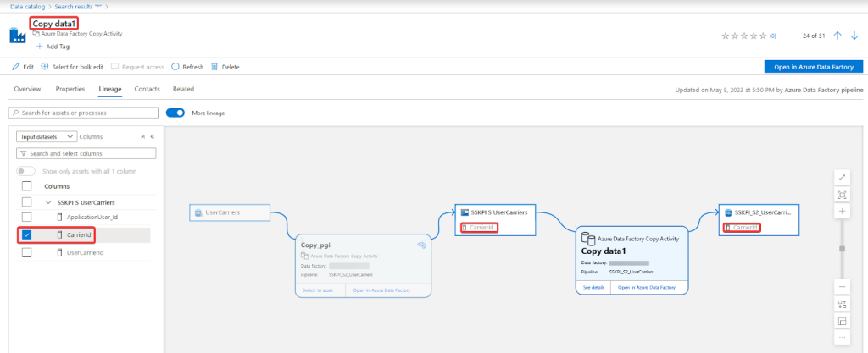Open the Contacts tab

[147, 89]
